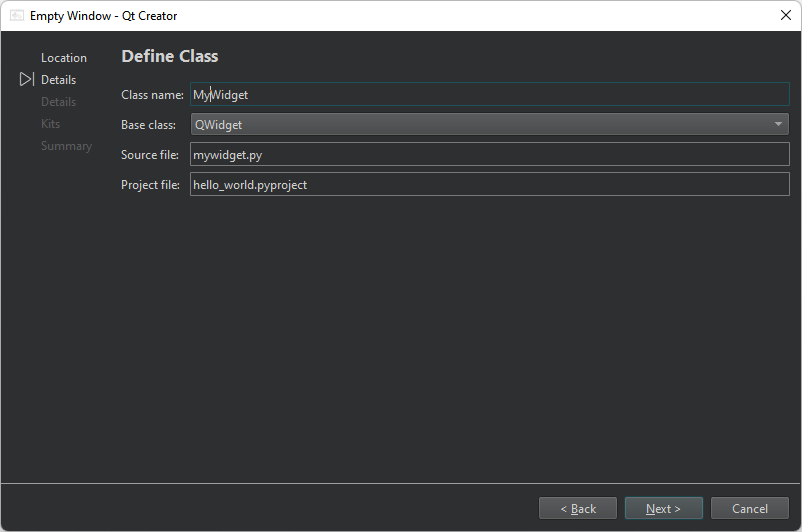Screen dimensions: 802x532
Task: Click into the Class name field containing MyWidget
Action: 490,95
